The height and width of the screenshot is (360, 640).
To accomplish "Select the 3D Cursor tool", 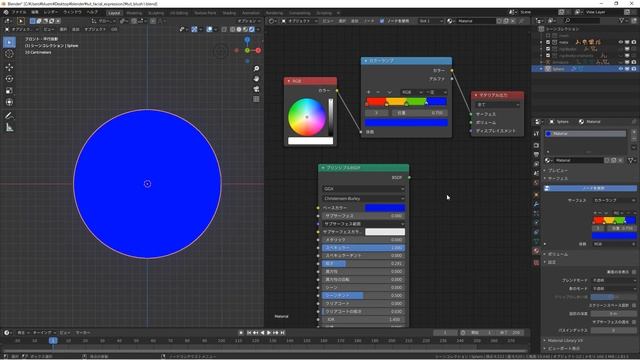I will coord(9,53).
